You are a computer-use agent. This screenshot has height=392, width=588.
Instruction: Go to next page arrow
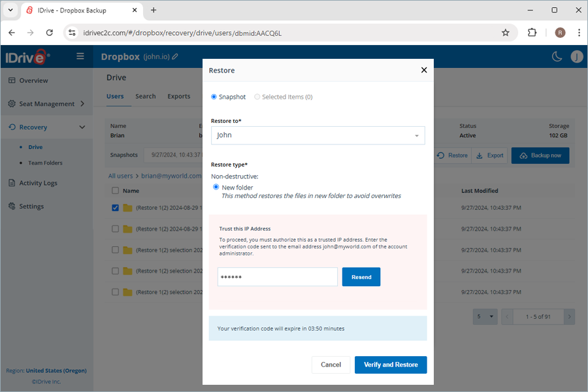(x=569, y=317)
